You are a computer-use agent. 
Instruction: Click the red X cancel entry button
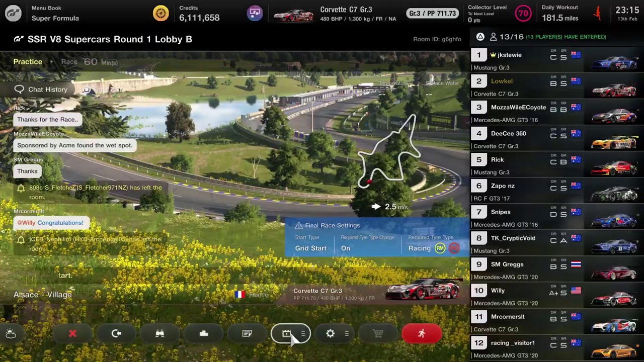pyautogui.click(x=72, y=333)
